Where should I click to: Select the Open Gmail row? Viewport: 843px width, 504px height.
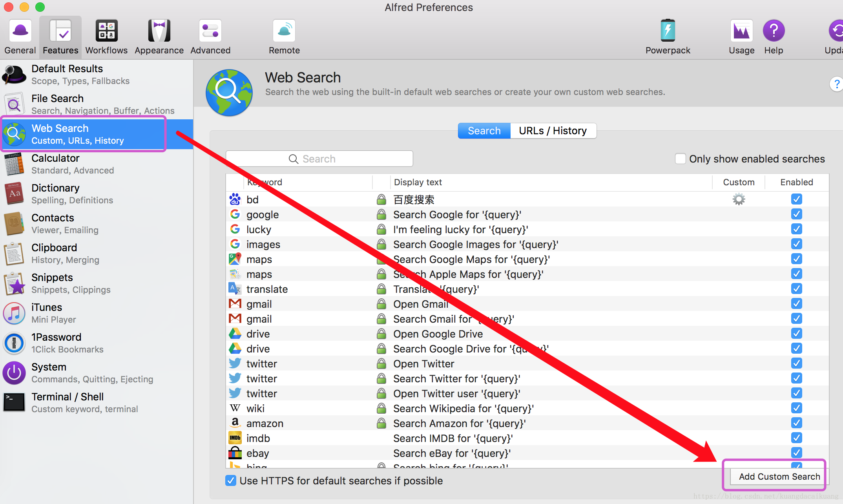pos(527,304)
